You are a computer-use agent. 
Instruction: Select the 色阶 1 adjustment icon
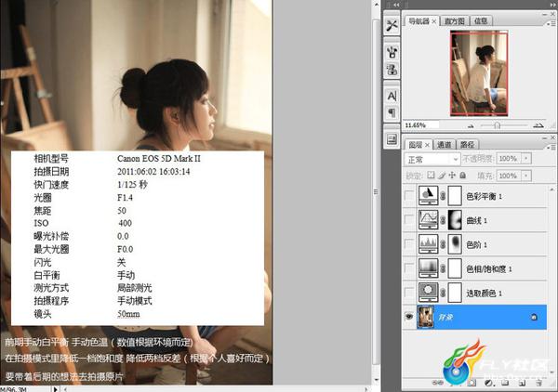point(428,244)
